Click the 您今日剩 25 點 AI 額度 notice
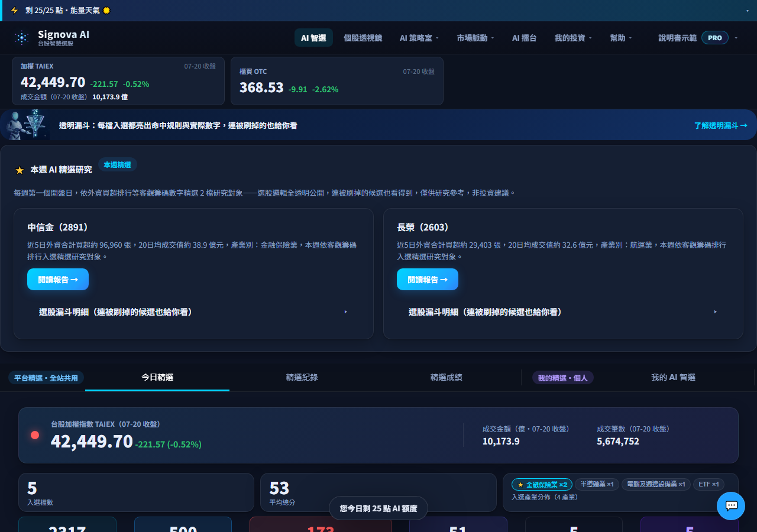Viewport: 757px width, 532px height. 378,508
